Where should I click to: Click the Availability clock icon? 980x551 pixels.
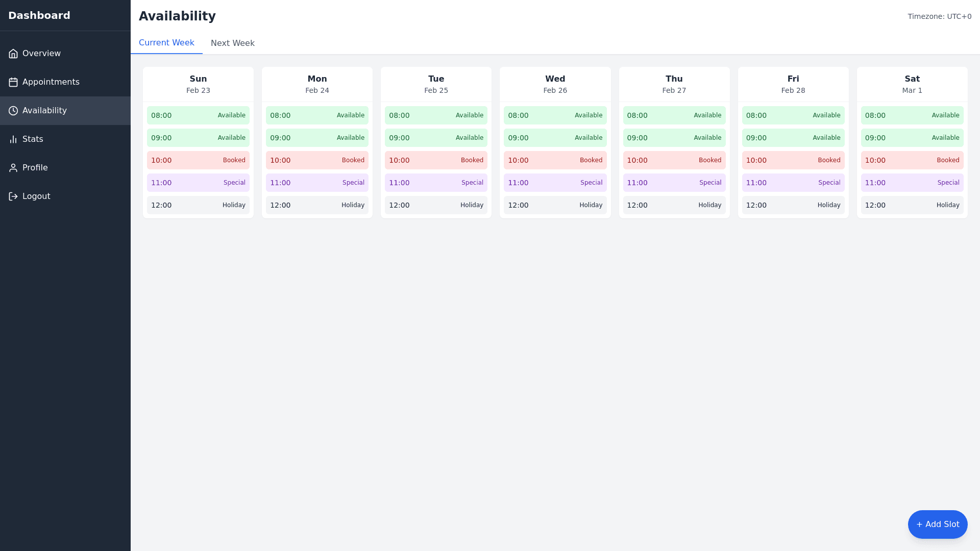click(13, 111)
